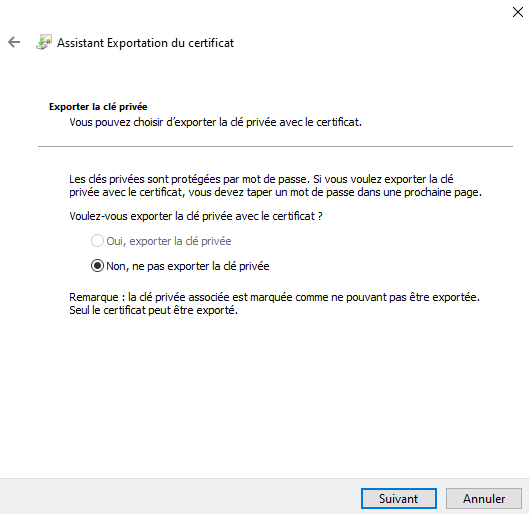Click the 'Non, ne pas exporter la clé privée' label text
Screen dimensions: 529x514
tap(188, 266)
